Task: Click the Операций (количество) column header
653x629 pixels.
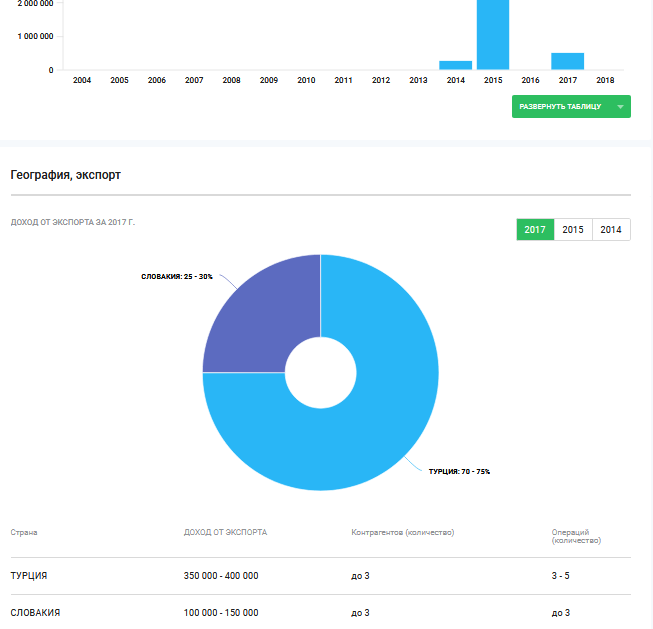Action: click(576, 536)
